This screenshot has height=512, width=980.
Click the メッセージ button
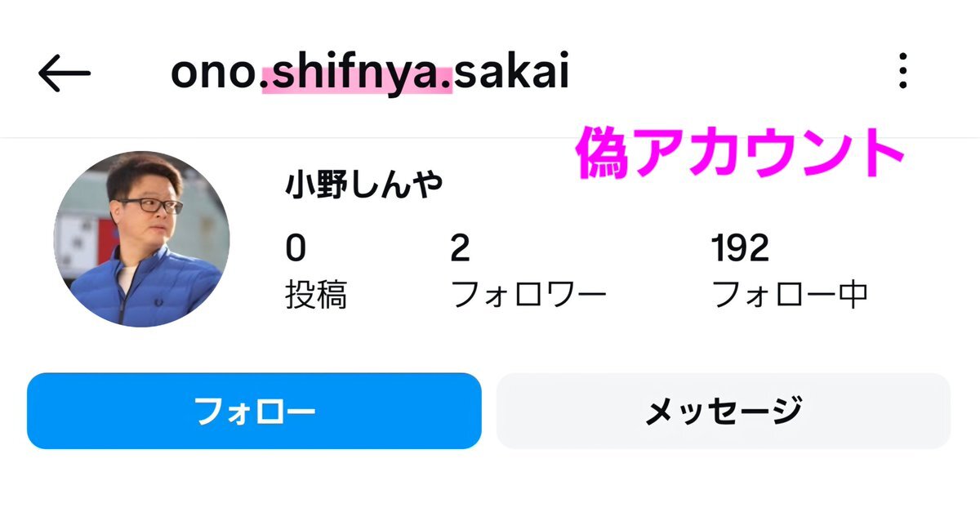click(724, 411)
